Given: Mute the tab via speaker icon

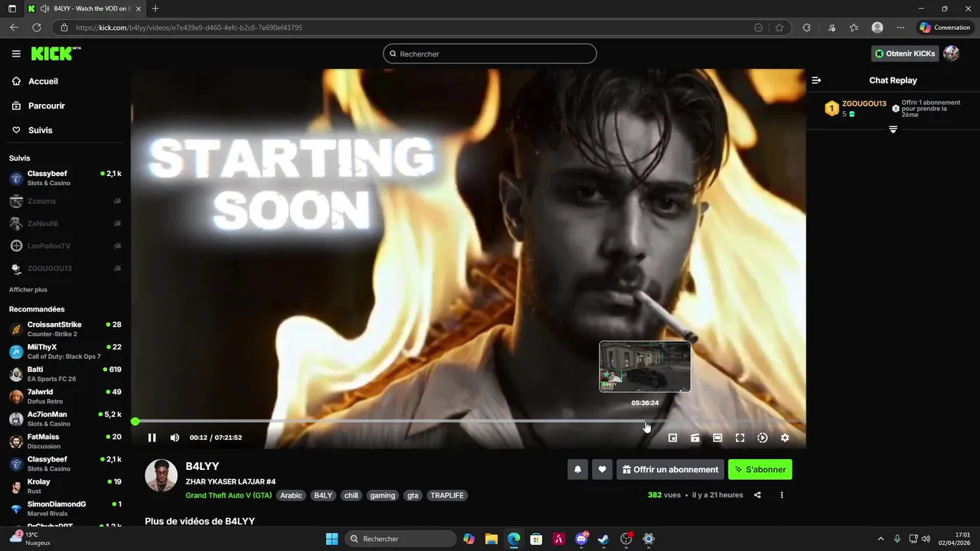Looking at the screenshot, I should (44, 8).
